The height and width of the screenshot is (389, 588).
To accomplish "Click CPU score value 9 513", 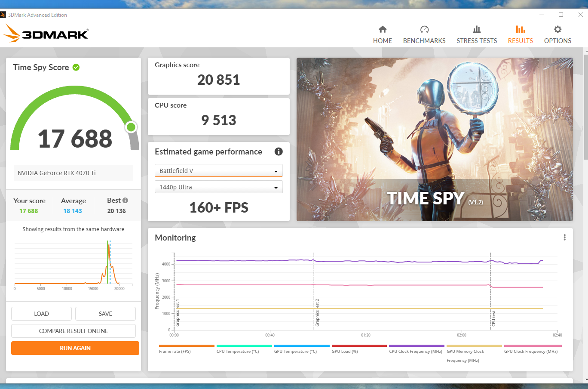I will [x=218, y=120].
